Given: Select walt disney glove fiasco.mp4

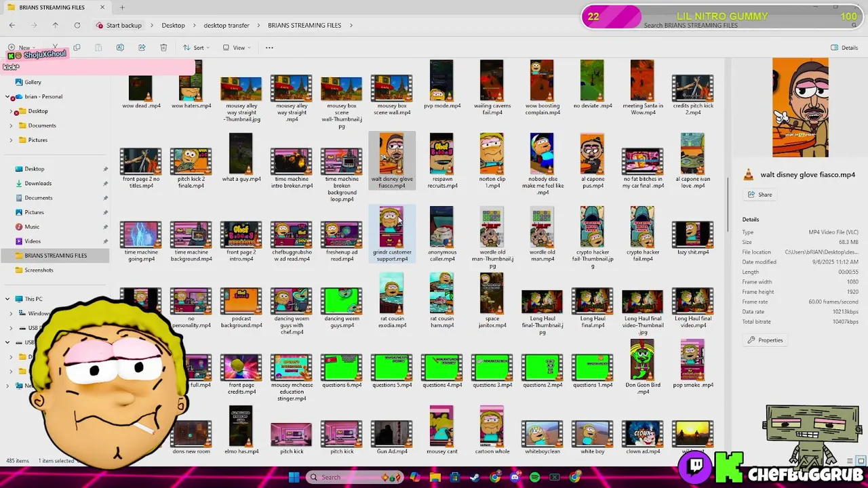Looking at the screenshot, I should pos(391,161).
